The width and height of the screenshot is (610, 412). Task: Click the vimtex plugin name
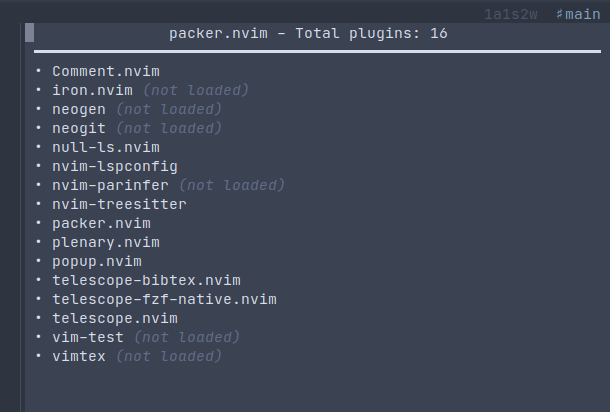click(x=80, y=356)
